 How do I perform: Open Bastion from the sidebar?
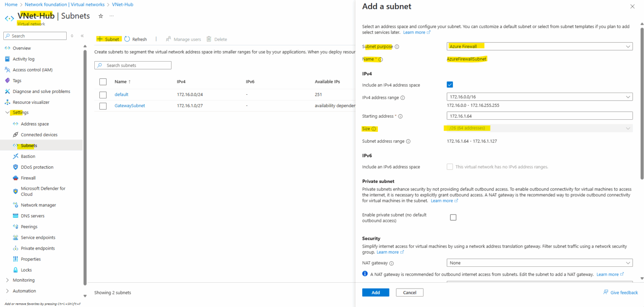click(28, 156)
